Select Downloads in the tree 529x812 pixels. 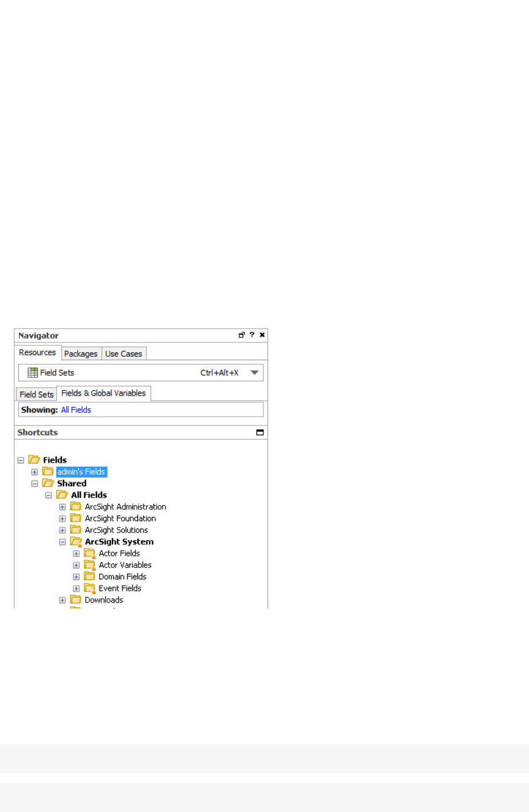(x=104, y=600)
